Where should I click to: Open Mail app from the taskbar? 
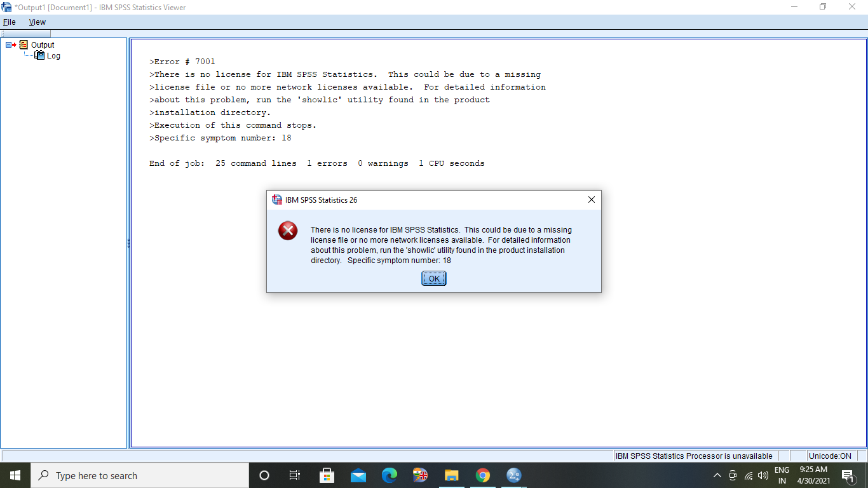(x=358, y=475)
